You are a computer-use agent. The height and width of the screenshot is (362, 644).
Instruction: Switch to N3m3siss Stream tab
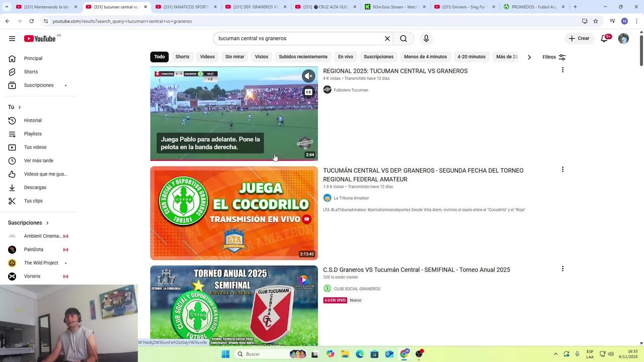tap(395, 7)
